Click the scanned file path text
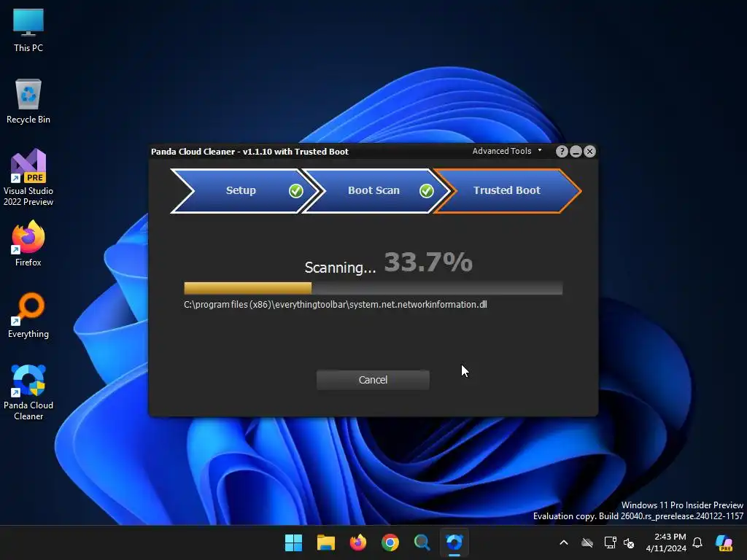The width and height of the screenshot is (747, 560). 336,304
